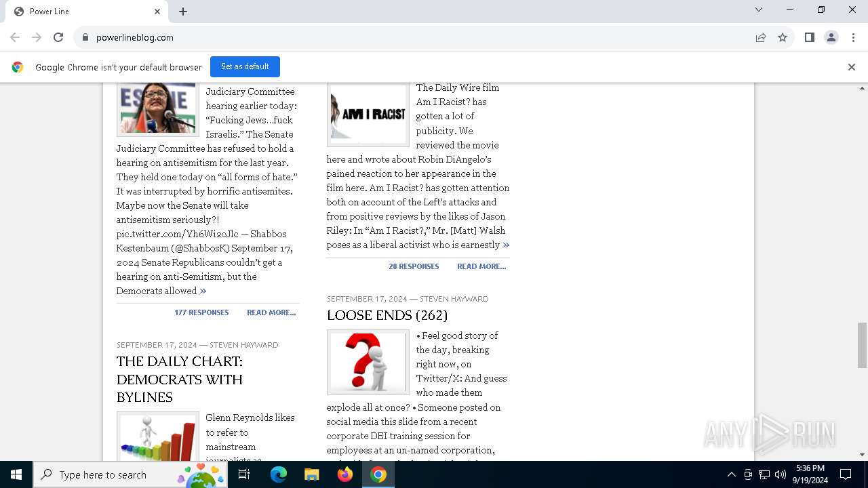Click the browser back arrow
Image resolution: width=868 pixels, height=488 pixels.
click(15, 37)
